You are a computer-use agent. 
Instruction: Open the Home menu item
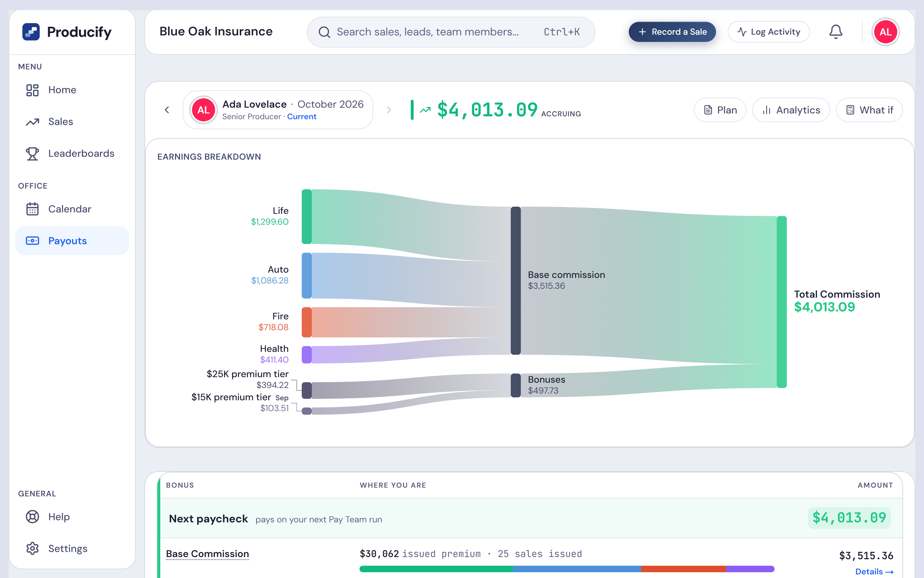point(72,90)
